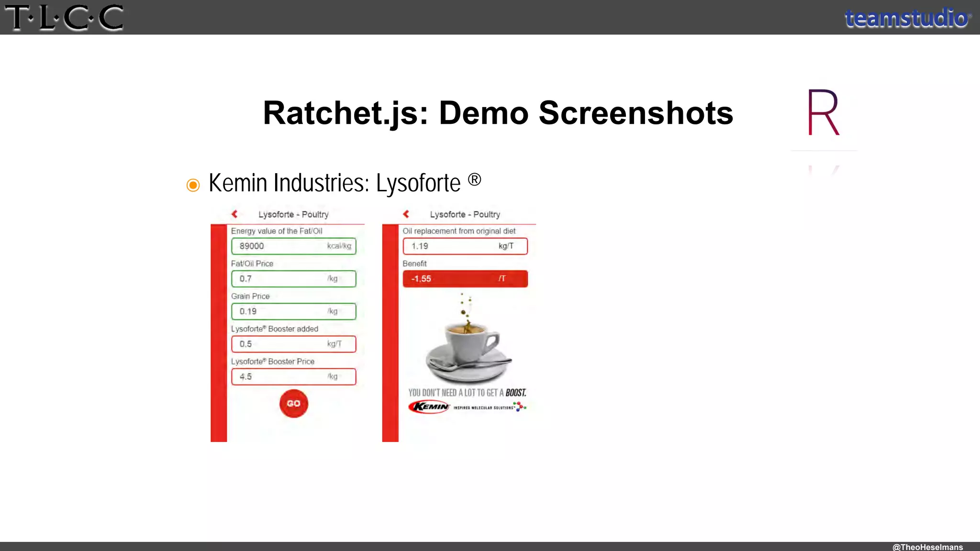Click the Kemin logo

(x=429, y=407)
